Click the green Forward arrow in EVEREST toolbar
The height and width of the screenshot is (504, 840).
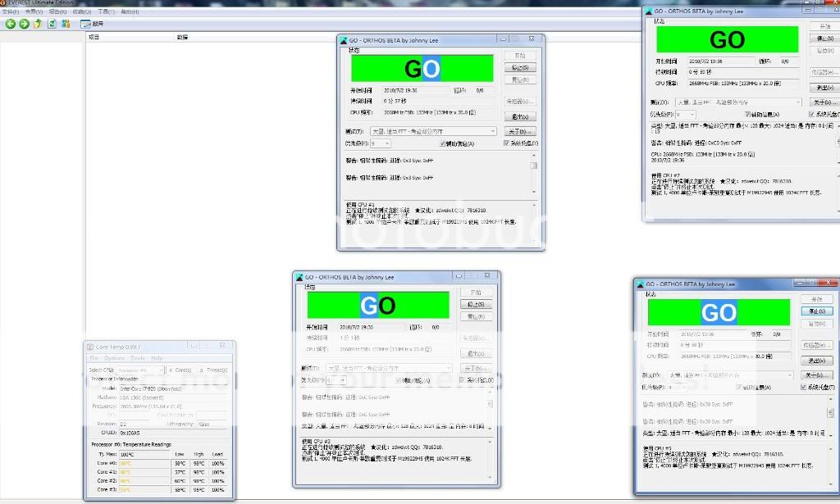24,24
